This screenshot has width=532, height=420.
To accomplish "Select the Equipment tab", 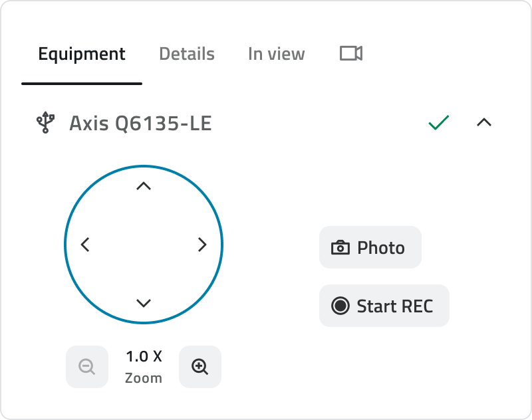I will 82,54.
